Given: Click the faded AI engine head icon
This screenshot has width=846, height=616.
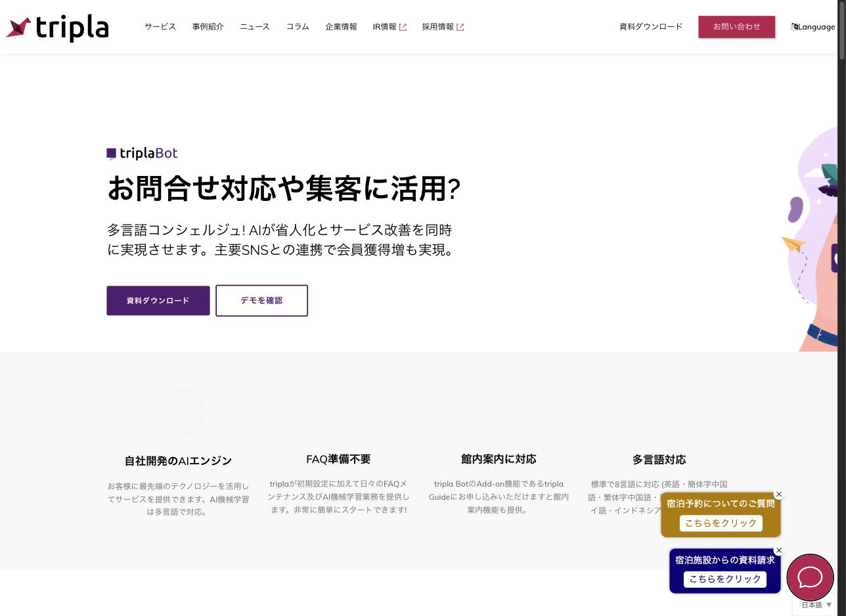Looking at the screenshot, I should coord(177,411).
